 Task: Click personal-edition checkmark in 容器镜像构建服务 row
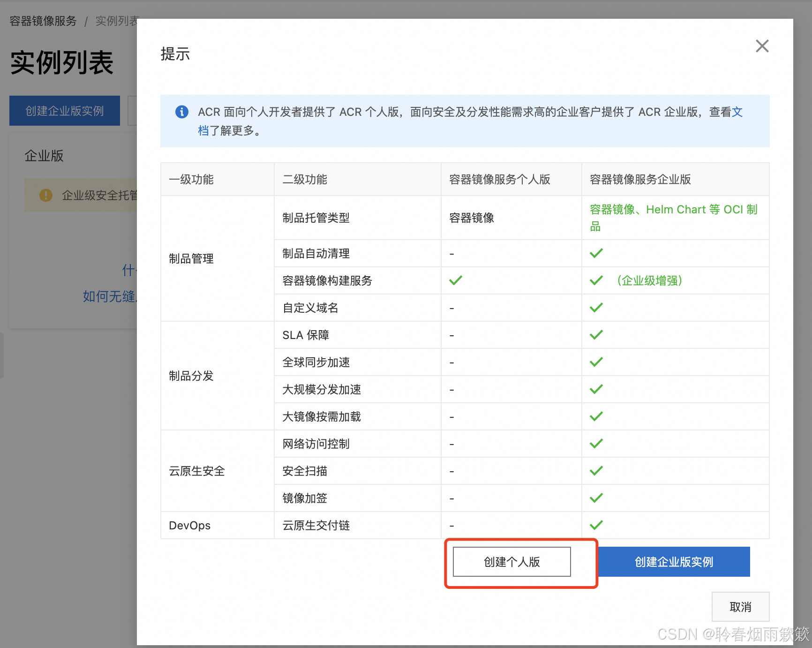coord(456,280)
